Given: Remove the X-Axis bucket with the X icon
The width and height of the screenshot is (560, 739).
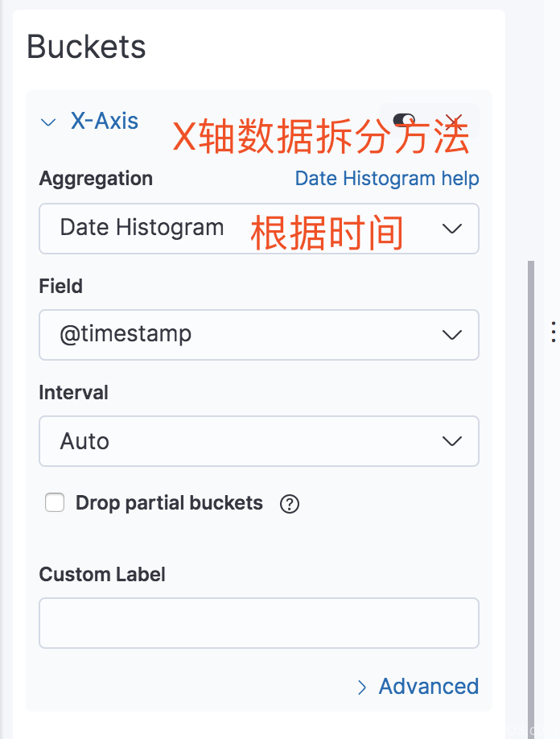Looking at the screenshot, I should 454,121.
